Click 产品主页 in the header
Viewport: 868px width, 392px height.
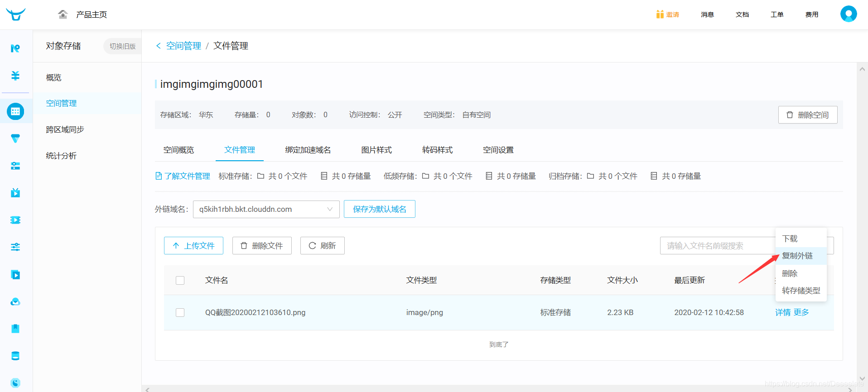[x=92, y=14]
